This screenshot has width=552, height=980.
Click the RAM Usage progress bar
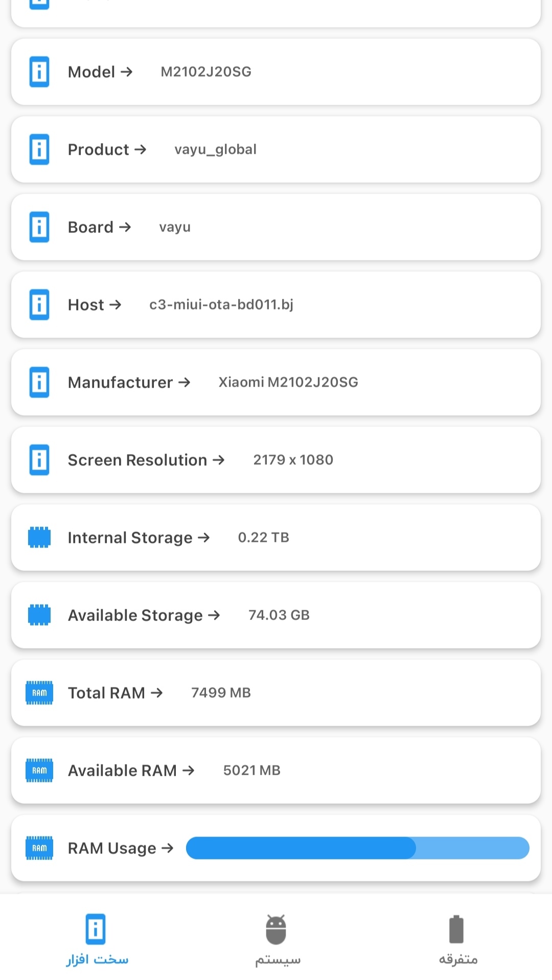[x=357, y=848]
